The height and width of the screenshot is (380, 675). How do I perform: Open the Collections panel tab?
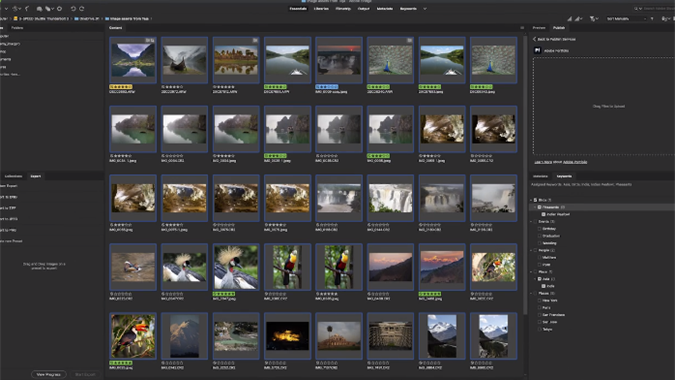[13, 176]
